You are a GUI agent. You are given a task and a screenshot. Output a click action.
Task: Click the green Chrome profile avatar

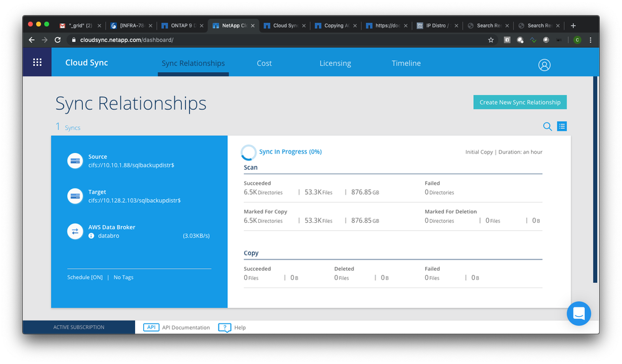click(x=577, y=40)
